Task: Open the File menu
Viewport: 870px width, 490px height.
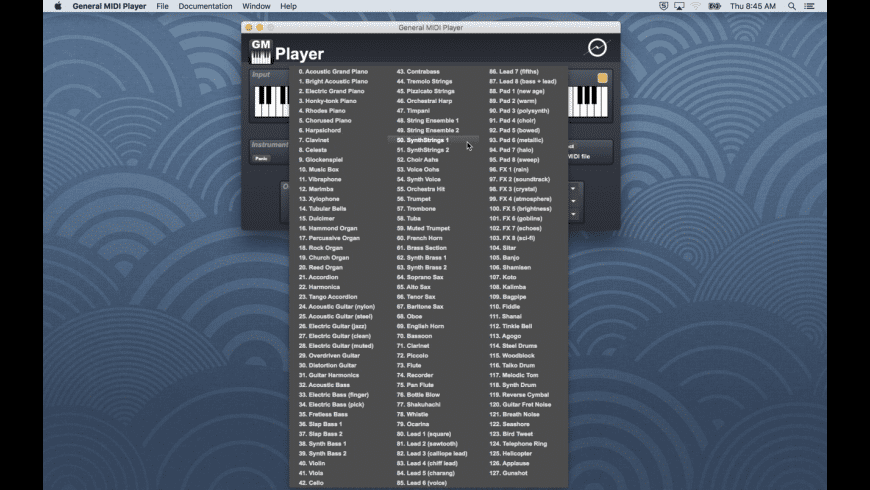Action: tap(163, 6)
